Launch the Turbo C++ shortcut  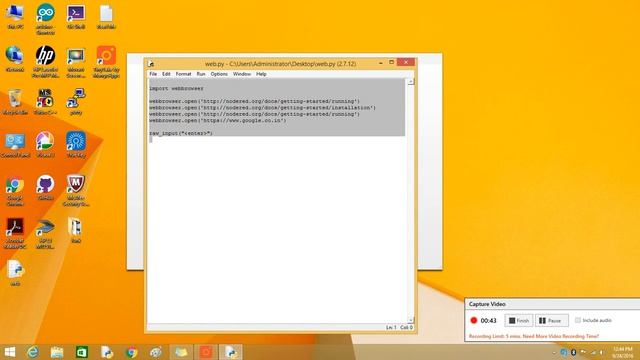[45, 102]
